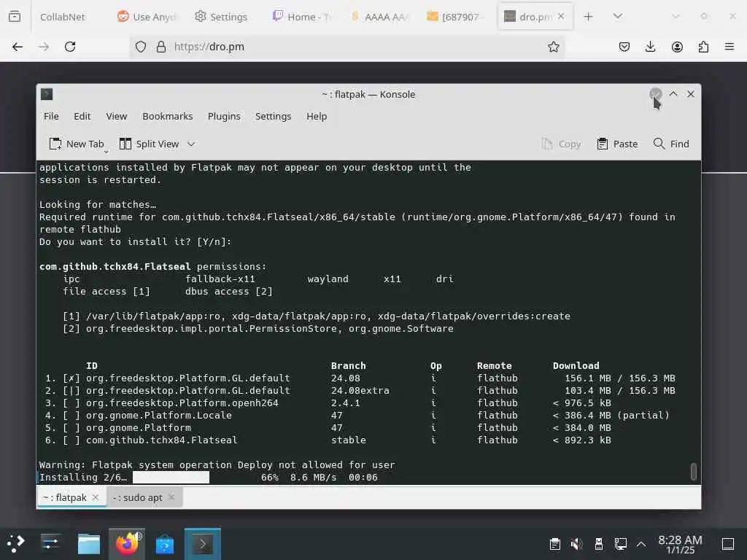
Task: Click the Firefox forward arrow
Action: [x=44, y=47]
